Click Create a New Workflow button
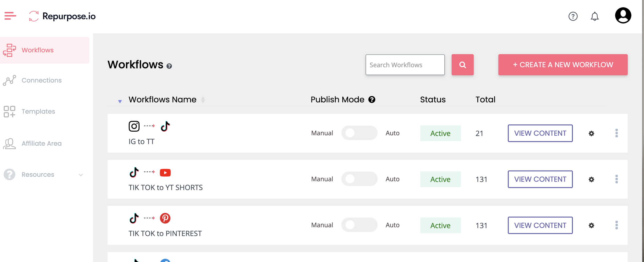Screen dimensions: 644x262 pyautogui.click(x=563, y=65)
